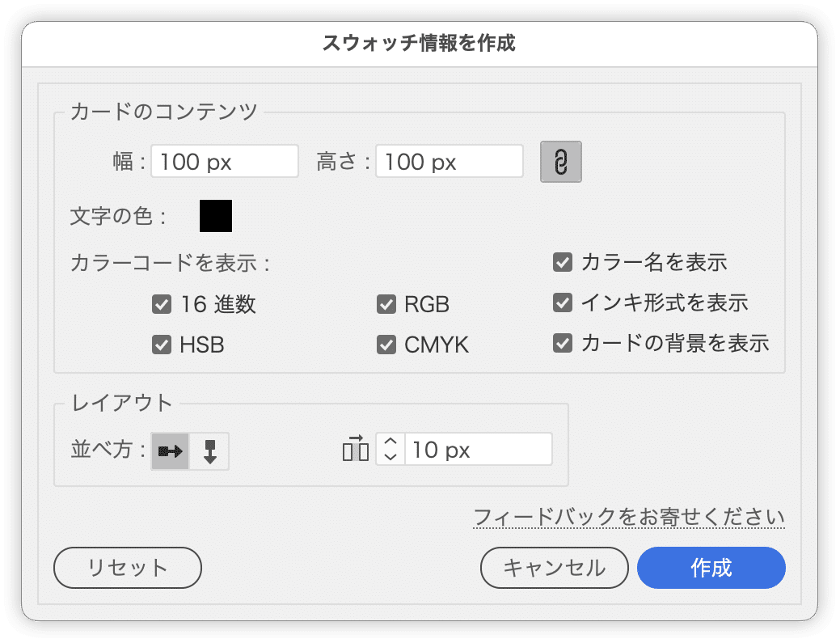Click the リセット button
This screenshot has width=840, height=643.
point(128,568)
